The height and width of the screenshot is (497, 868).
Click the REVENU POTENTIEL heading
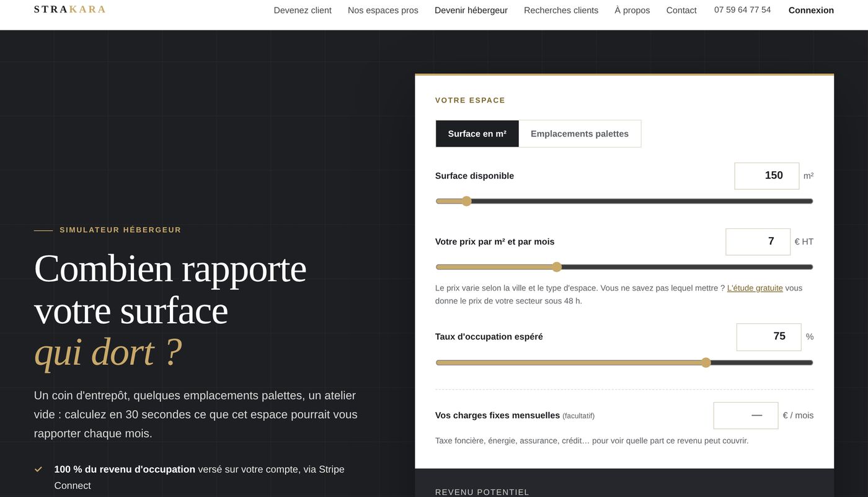(482, 492)
